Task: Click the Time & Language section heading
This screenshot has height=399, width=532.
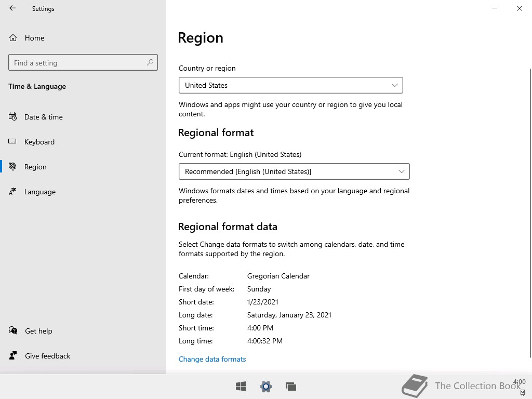Action: (x=37, y=87)
